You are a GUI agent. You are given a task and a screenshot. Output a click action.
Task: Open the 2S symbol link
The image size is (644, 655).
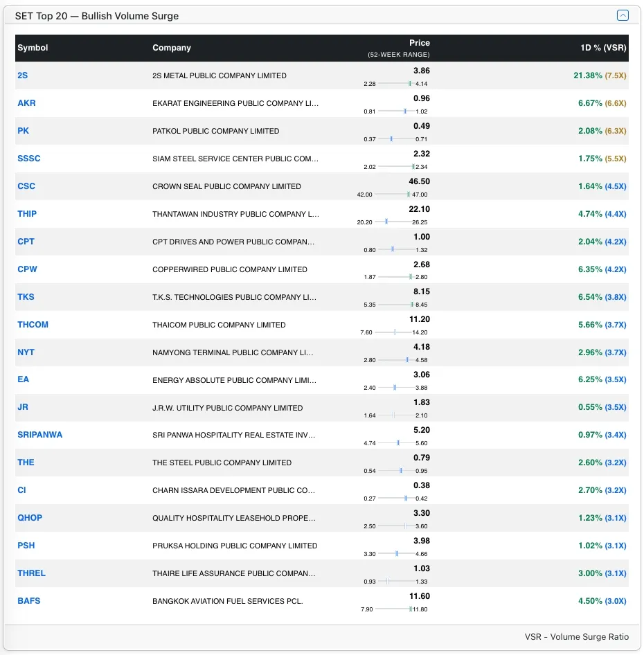(23, 75)
